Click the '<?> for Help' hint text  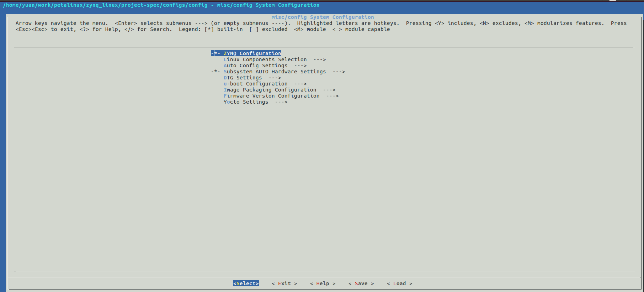point(100,29)
